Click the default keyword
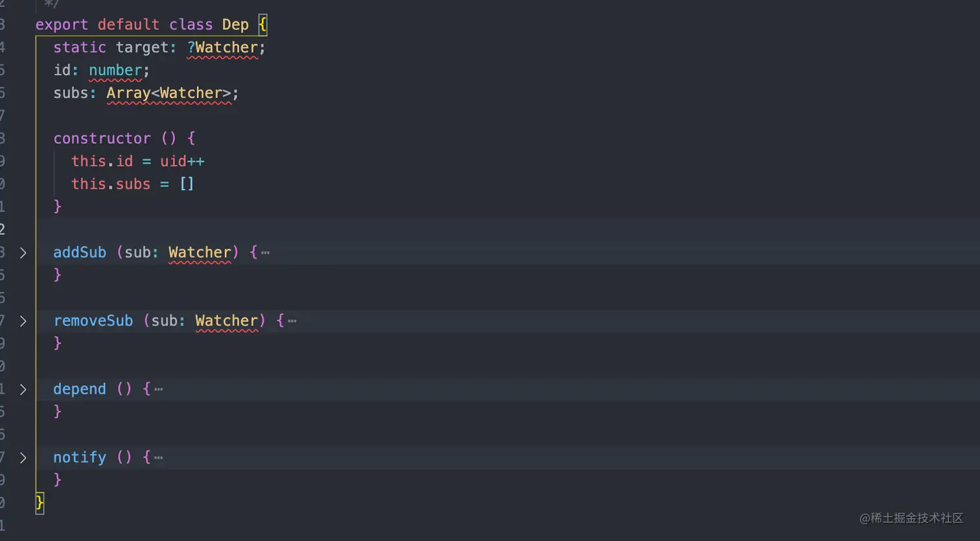Viewport: 980px width, 541px height. [x=128, y=25]
